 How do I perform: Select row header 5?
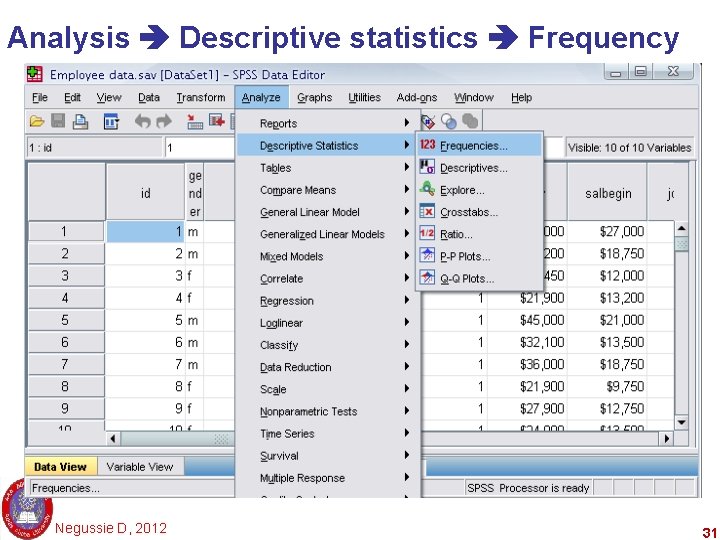point(66,320)
